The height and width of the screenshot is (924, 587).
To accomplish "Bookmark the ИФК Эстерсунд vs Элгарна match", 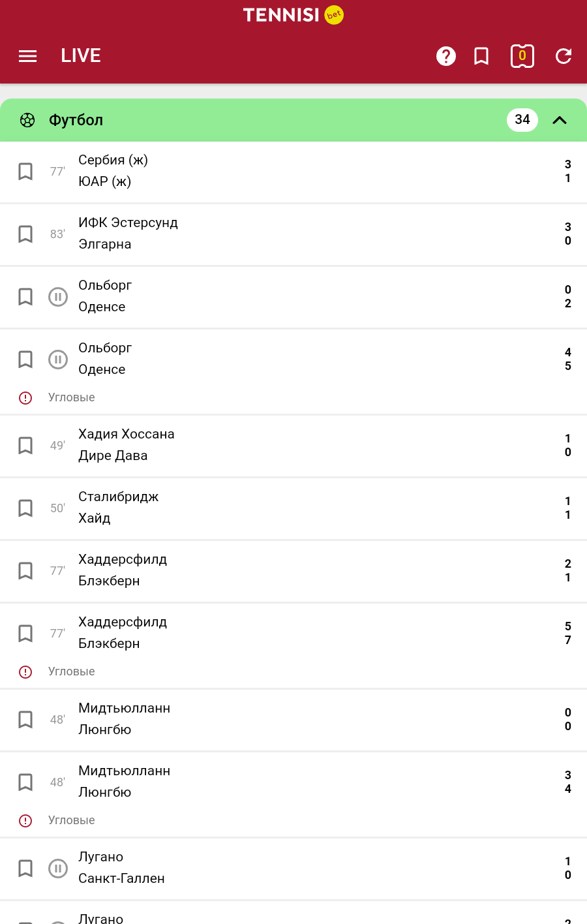I will pyautogui.click(x=25, y=234).
